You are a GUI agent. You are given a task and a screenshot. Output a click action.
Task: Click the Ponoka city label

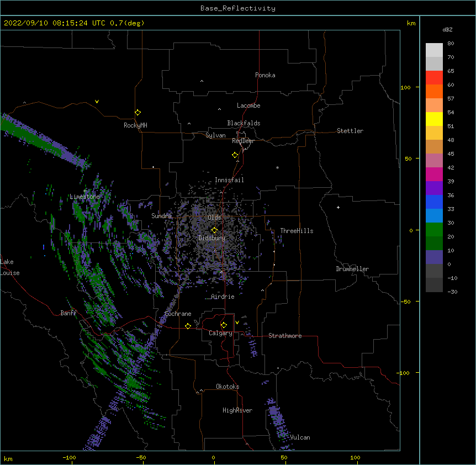(x=265, y=75)
